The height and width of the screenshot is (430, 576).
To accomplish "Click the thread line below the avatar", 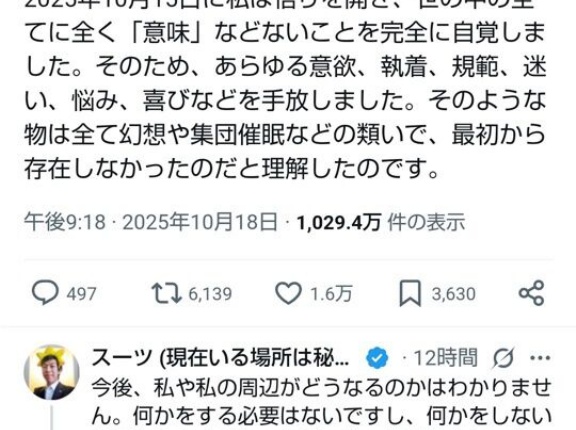I will pos(51,418).
